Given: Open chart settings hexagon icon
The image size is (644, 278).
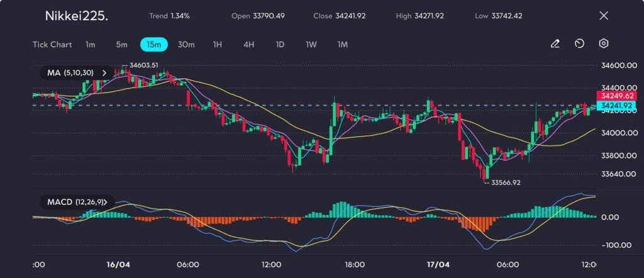Looking at the screenshot, I should 603,44.
